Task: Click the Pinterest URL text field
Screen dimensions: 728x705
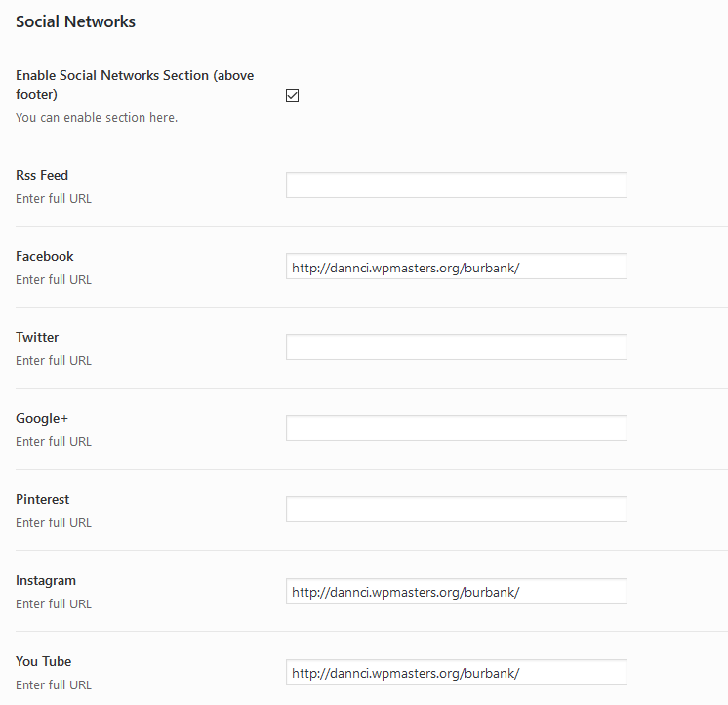Action: point(456,510)
